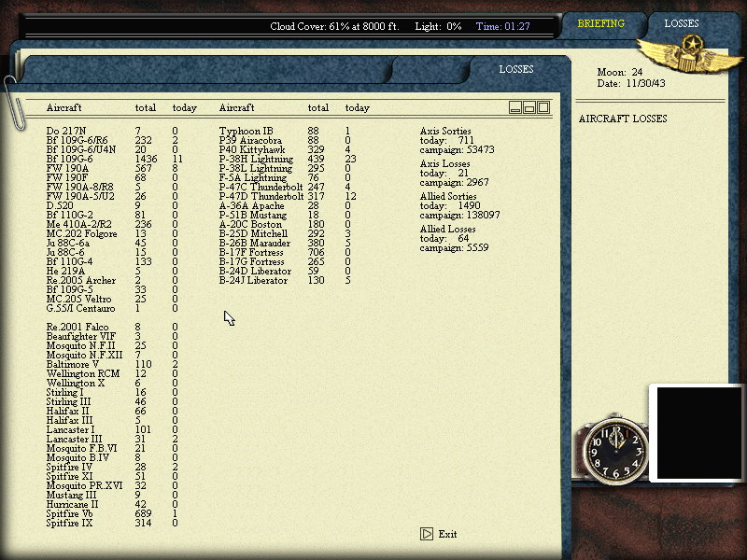Select the Bf 109G-6/R6 row

[112, 141]
